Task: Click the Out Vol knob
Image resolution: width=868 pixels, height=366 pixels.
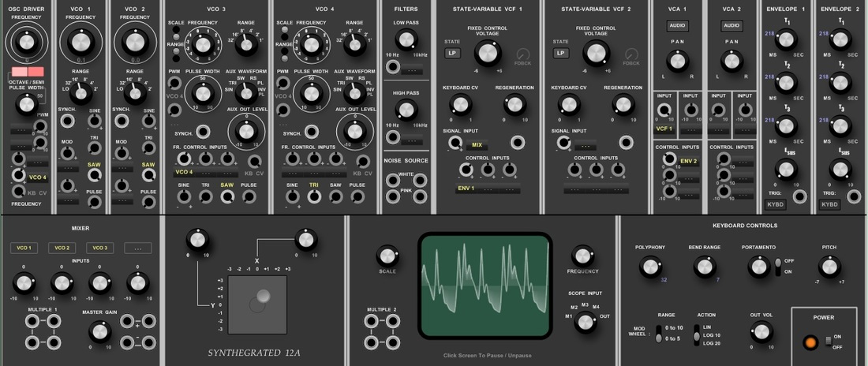Action: pyautogui.click(x=761, y=331)
